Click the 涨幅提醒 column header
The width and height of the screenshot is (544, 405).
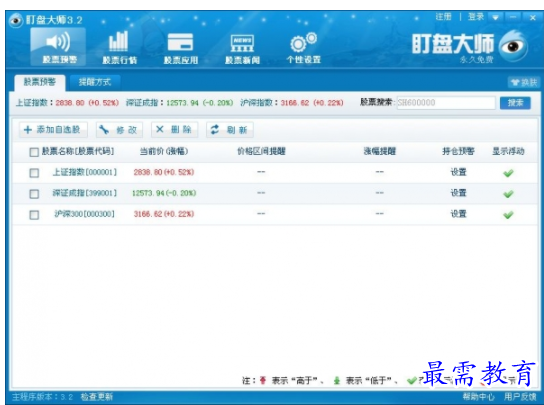[380, 151]
